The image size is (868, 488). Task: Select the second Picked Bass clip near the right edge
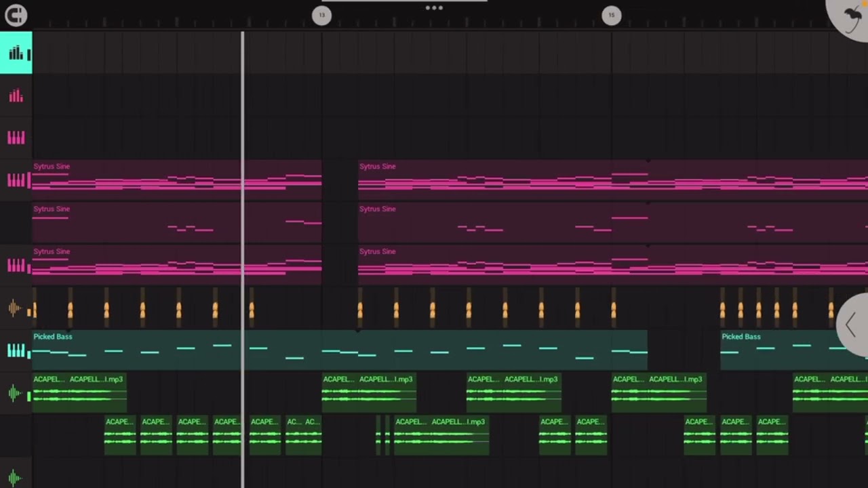click(x=794, y=350)
